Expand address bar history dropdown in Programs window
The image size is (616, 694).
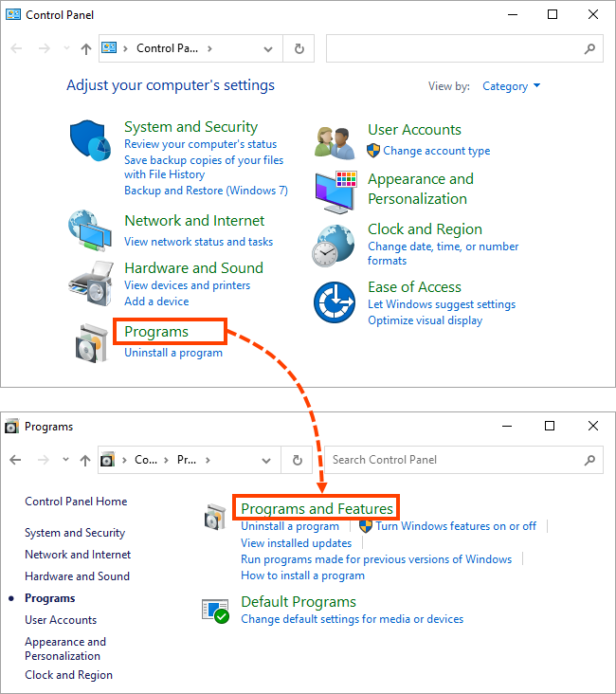(269, 460)
